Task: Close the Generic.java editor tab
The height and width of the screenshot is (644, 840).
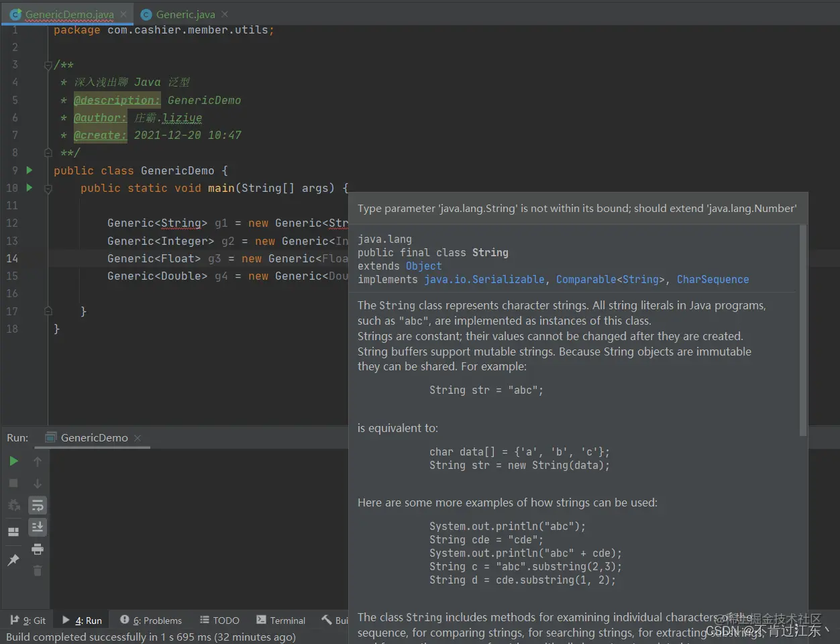Action: tap(225, 14)
